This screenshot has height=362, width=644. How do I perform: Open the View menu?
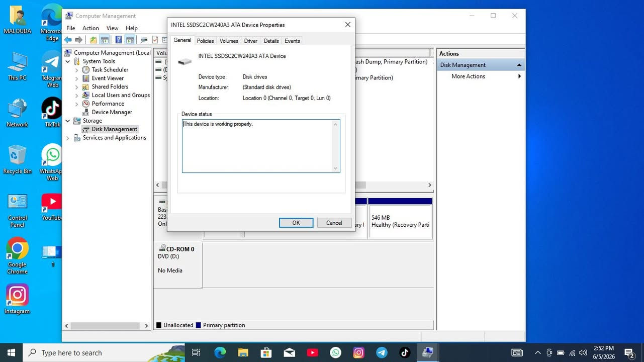(x=112, y=28)
